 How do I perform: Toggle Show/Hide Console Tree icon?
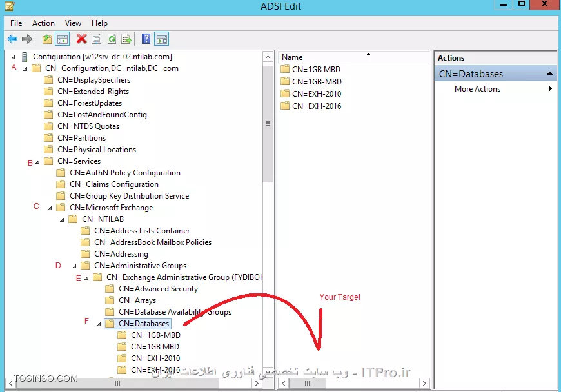tap(63, 39)
